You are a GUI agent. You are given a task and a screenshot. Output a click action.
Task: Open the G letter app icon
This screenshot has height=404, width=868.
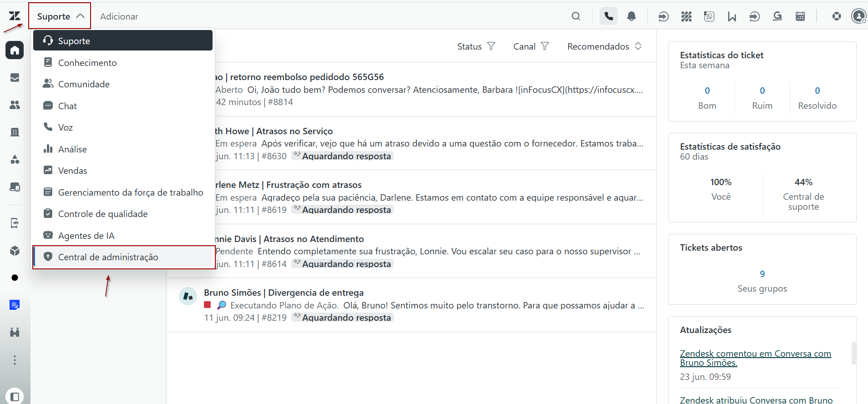tap(777, 17)
